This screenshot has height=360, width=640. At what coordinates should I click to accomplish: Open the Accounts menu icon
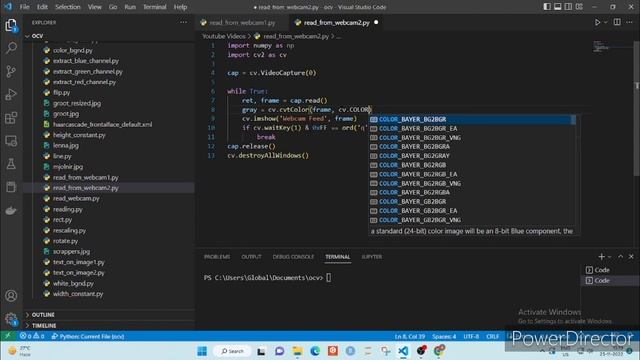(x=11, y=296)
